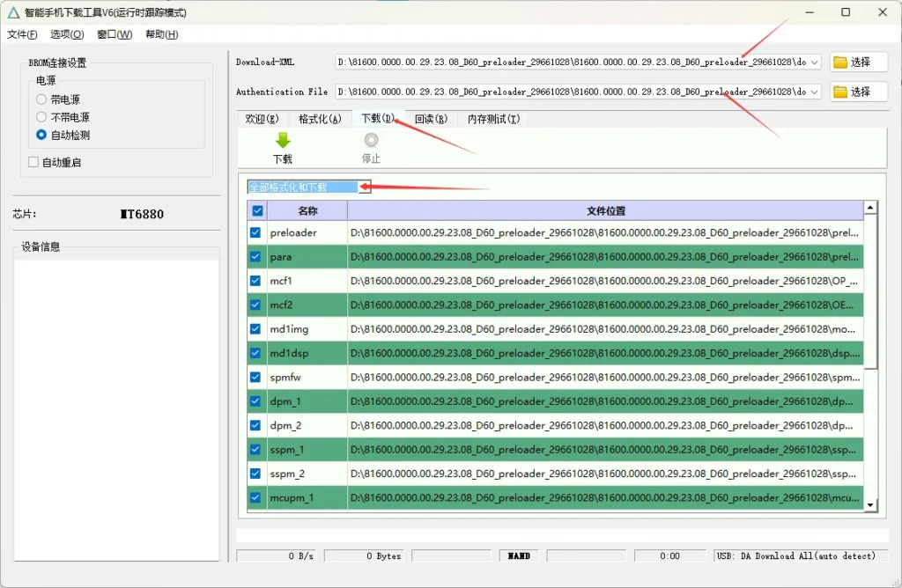Click the download progress bar

563,535
